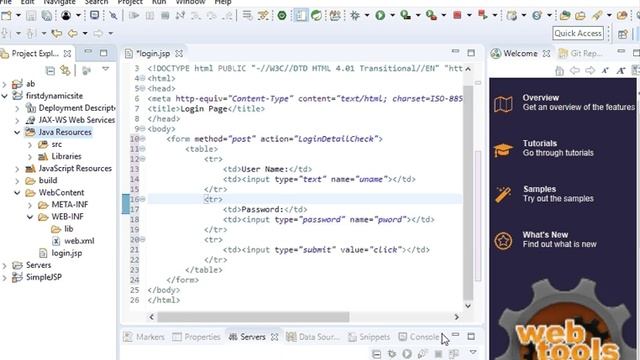Open the Git Repositories tab
The image size is (640, 360).
pos(580,53)
